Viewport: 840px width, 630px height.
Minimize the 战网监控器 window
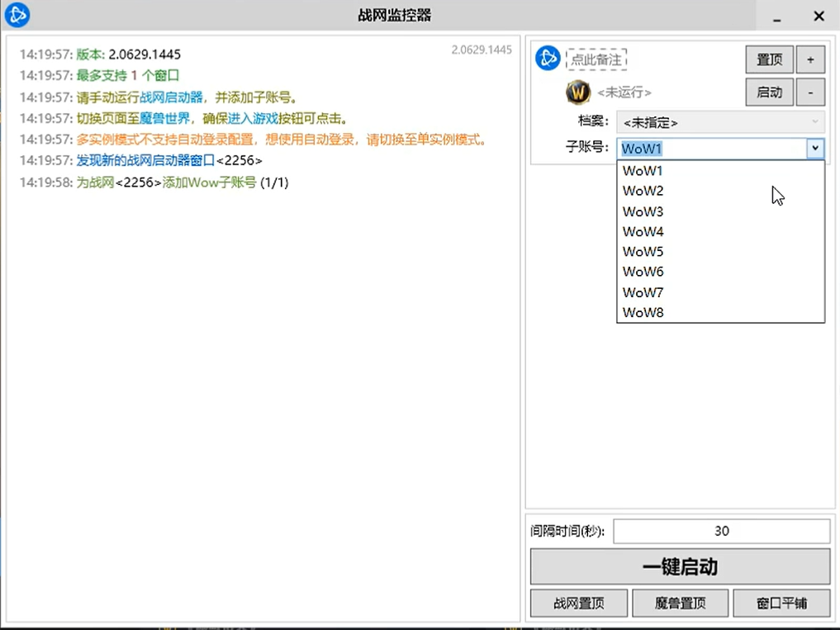pyautogui.click(x=776, y=16)
